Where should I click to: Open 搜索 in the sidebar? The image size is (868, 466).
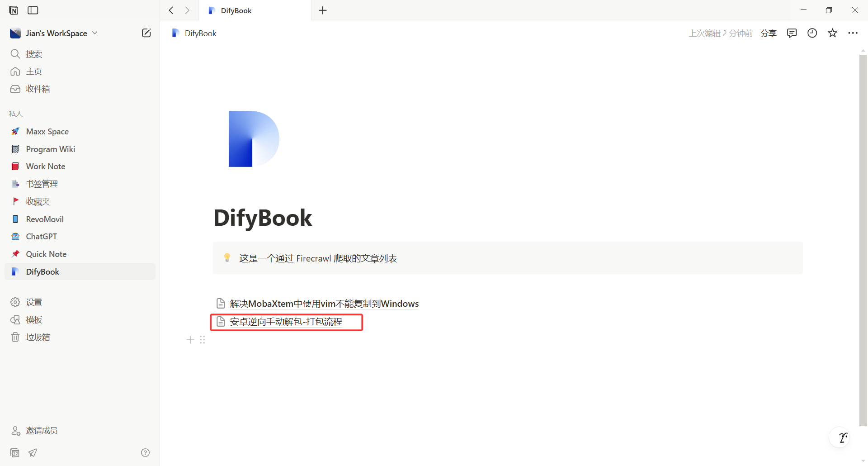click(x=80, y=54)
